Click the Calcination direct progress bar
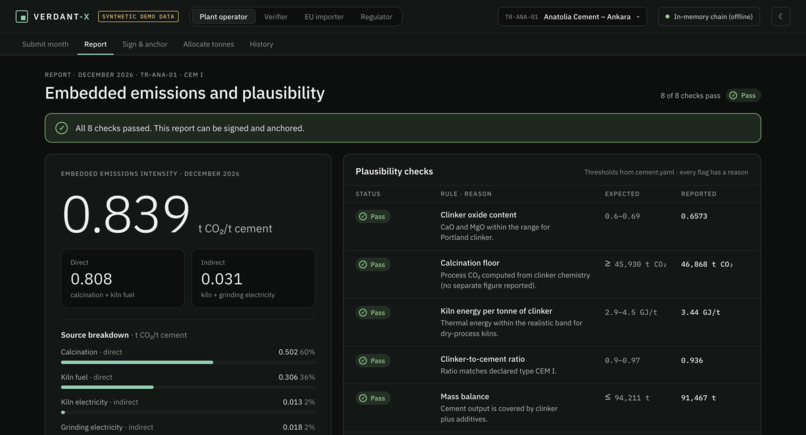This screenshot has width=806, height=435. coord(188,362)
